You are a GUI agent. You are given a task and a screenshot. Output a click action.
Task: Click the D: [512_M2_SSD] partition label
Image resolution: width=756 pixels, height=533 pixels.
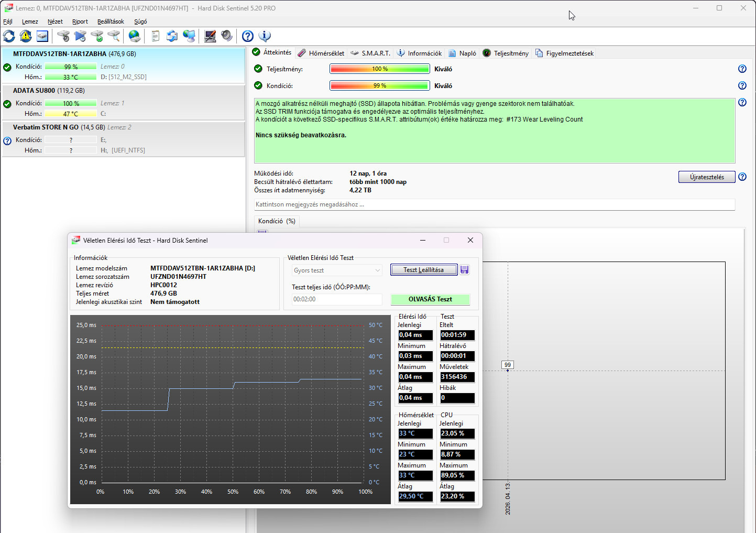pos(124,77)
